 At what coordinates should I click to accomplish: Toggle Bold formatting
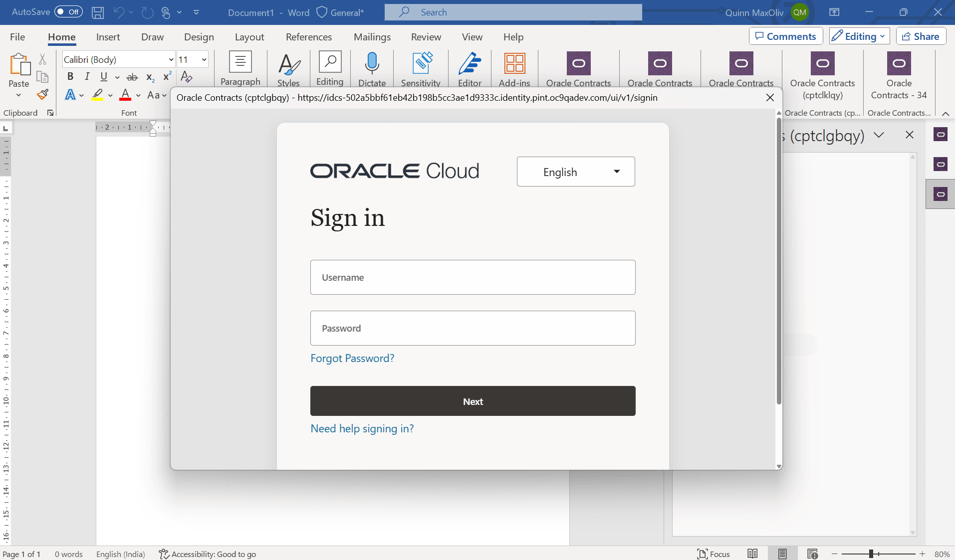[x=70, y=76]
